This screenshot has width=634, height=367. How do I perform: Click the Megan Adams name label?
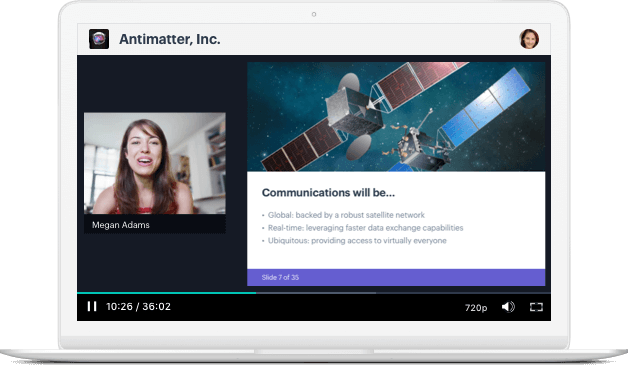pyautogui.click(x=121, y=226)
